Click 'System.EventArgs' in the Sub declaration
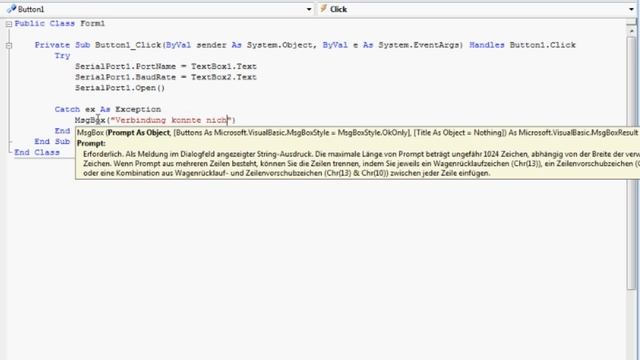This screenshot has height=360, width=640. pyautogui.click(x=420, y=45)
